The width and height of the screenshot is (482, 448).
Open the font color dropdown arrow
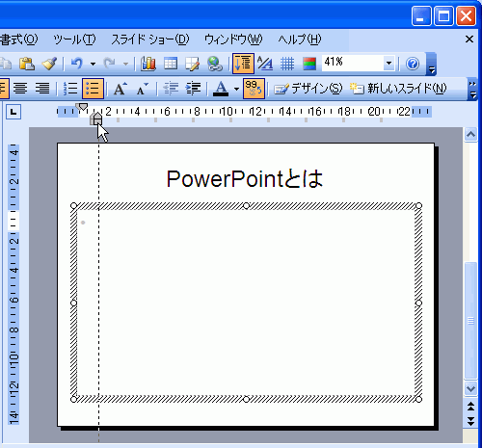click(x=236, y=89)
